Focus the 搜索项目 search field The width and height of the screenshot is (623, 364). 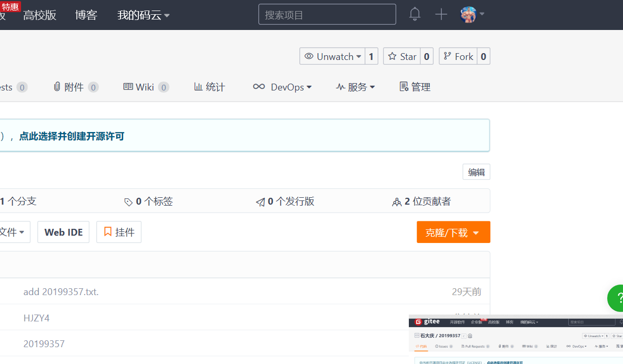tap(327, 15)
